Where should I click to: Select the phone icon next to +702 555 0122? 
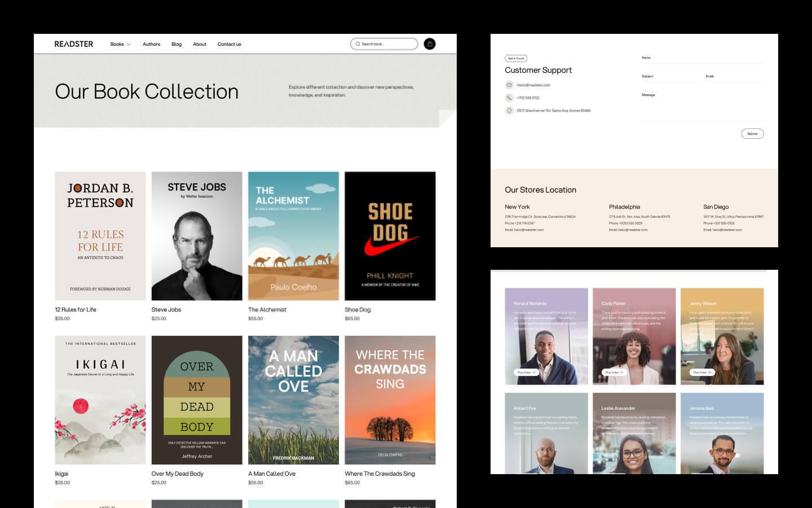[509, 98]
